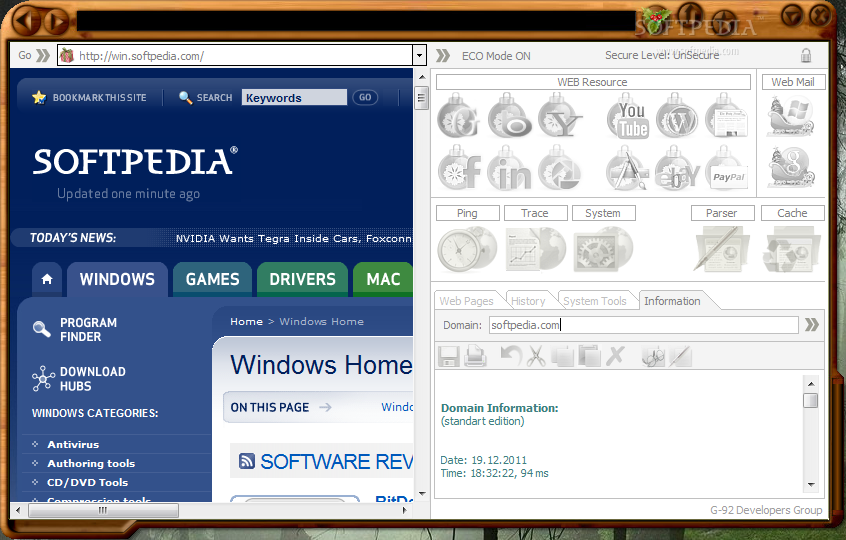Click the security padlock icon
Screen dimensions: 846x540
(806, 55)
